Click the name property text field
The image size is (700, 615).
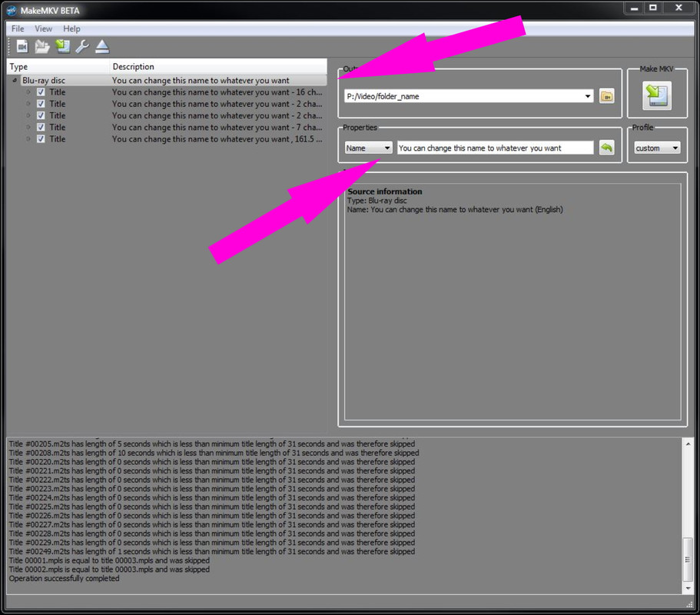pyautogui.click(x=495, y=148)
